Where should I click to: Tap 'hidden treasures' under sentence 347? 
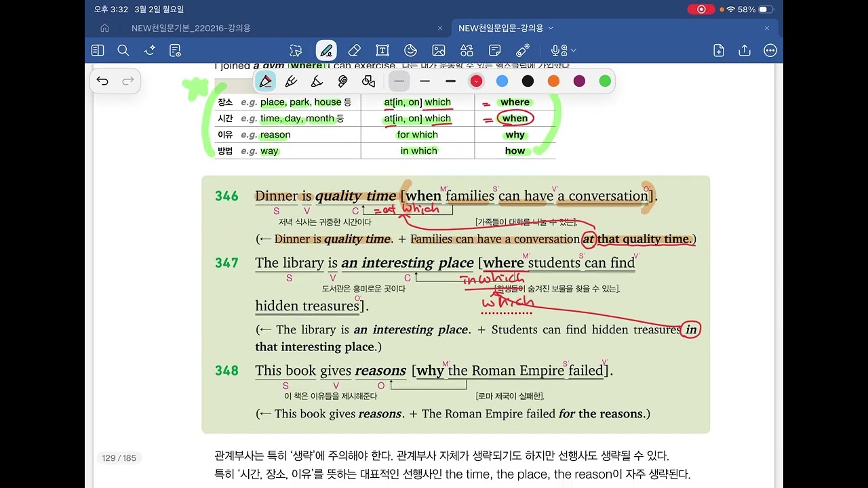pyautogui.click(x=307, y=306)
